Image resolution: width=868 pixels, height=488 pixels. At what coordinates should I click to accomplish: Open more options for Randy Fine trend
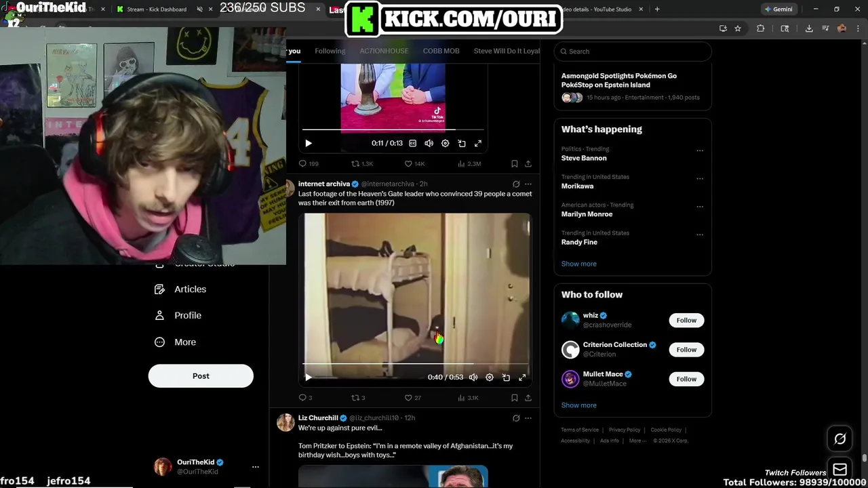tap(700, 235)
